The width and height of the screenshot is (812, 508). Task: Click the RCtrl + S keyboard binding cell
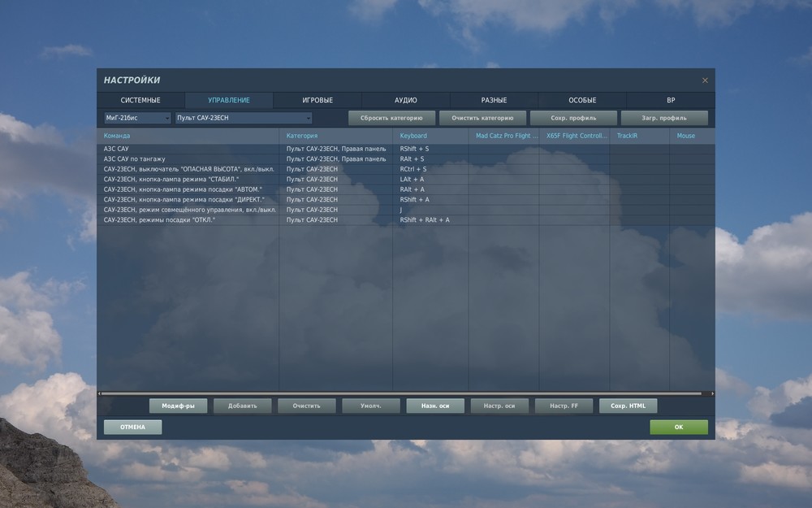coord(430,169)
